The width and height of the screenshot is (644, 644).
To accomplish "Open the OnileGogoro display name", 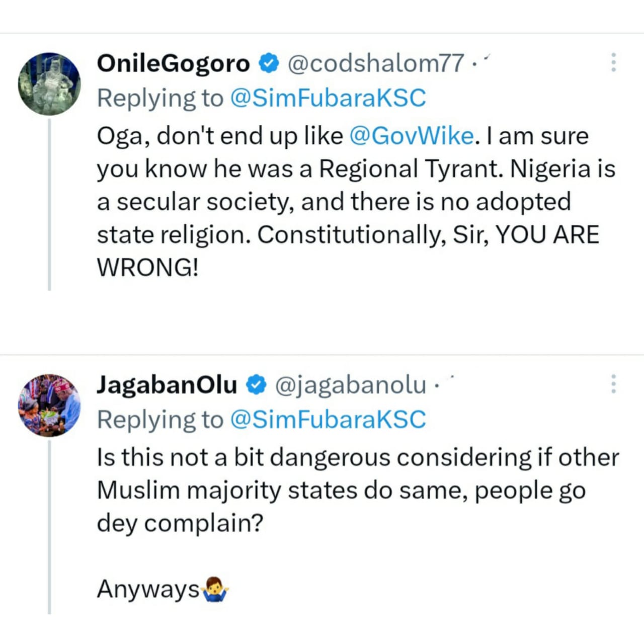I will (x=173, y=63).
